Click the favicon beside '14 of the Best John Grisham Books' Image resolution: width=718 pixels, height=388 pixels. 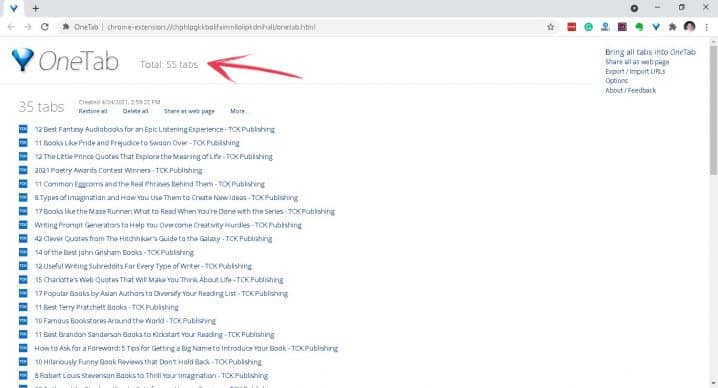click(23, 252)
